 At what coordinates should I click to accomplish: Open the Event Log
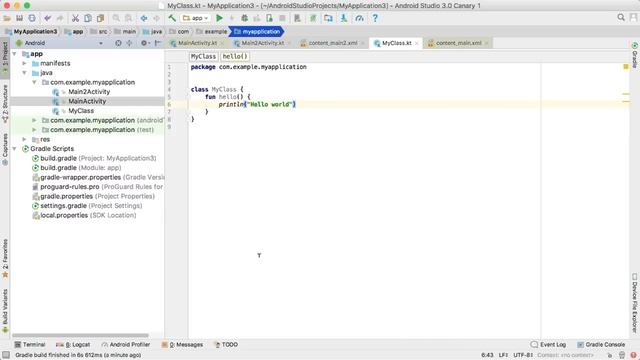tap(548, 344)
